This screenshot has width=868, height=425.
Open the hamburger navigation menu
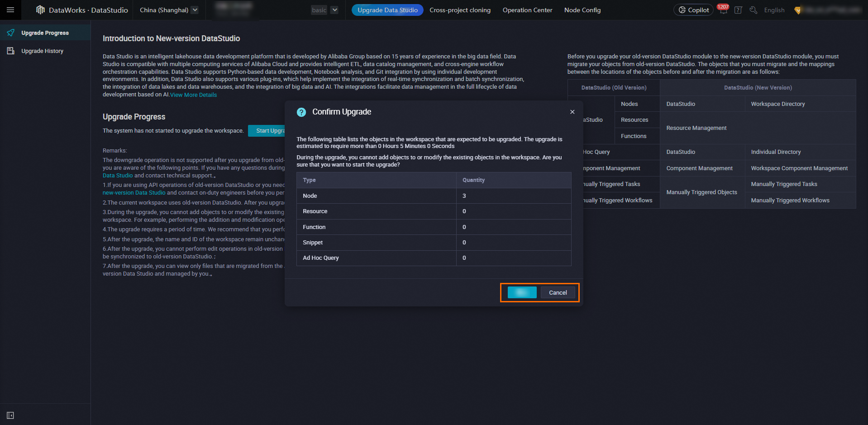pyautogui.click(x=10, y=10)
